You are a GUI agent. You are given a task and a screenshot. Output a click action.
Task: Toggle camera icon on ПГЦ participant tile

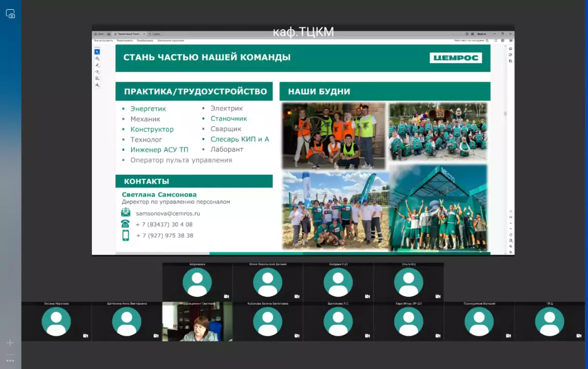pyautogui.click(x=579, y=336)
